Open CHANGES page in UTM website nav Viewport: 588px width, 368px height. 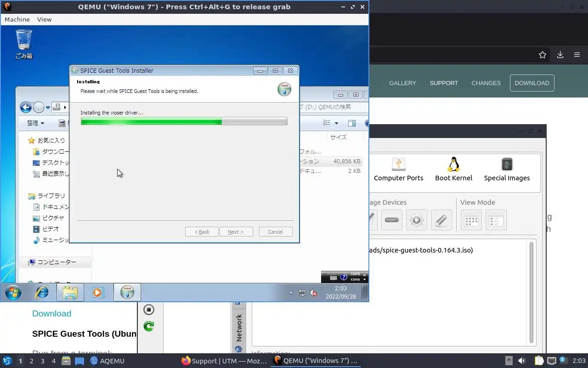click(486, 83)
